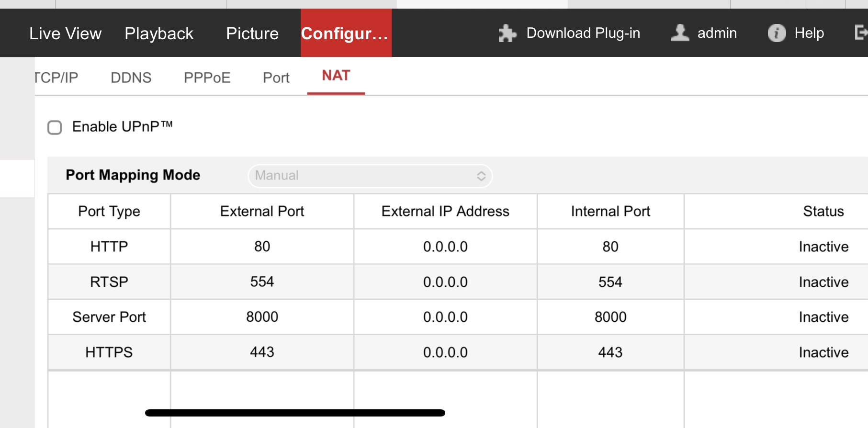Go to the Picture tab
868x428 pixels.
click(252, 34)
